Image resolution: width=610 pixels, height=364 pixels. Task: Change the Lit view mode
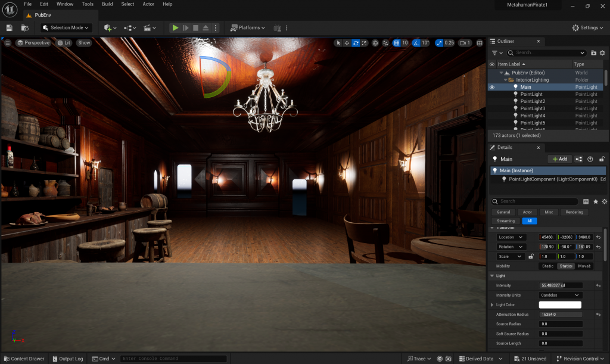click(x=64, y=43)
